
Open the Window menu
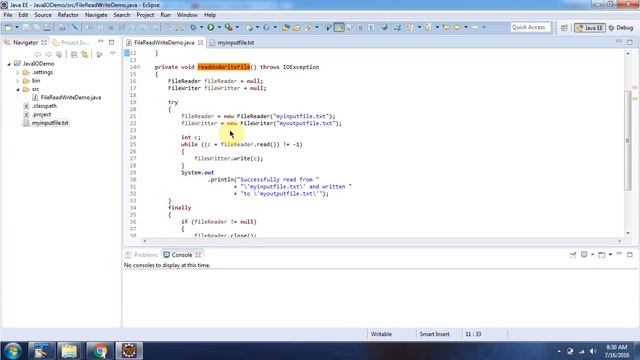[187, 15]
